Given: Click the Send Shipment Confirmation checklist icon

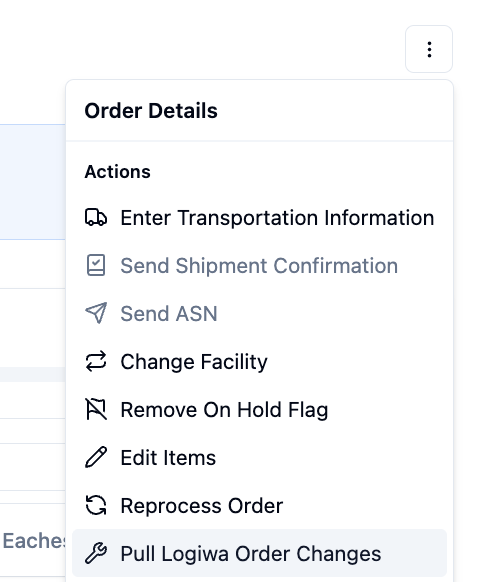Looking at the screenshot, I should (96, 265).
